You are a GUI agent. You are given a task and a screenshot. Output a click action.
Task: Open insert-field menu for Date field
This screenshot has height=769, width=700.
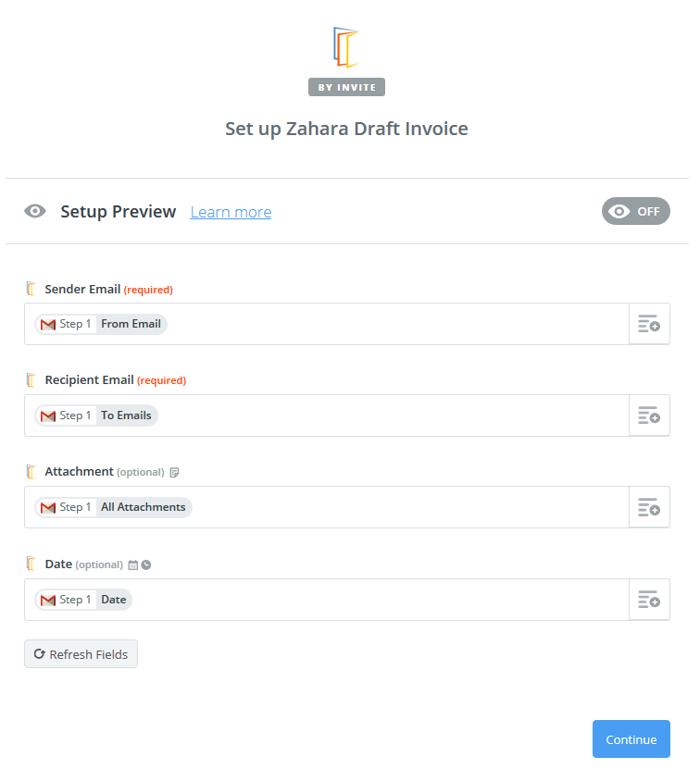click(x=649, y=600)
